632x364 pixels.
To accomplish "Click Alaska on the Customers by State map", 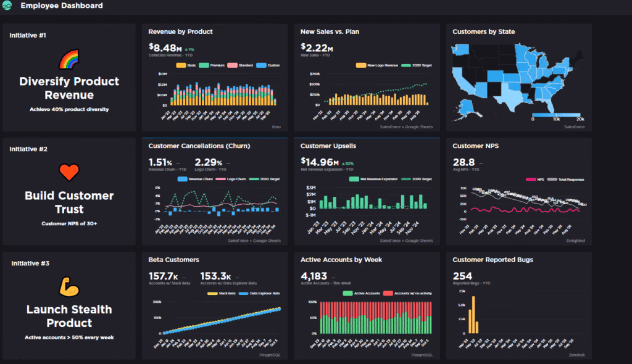I will [467, 108].
